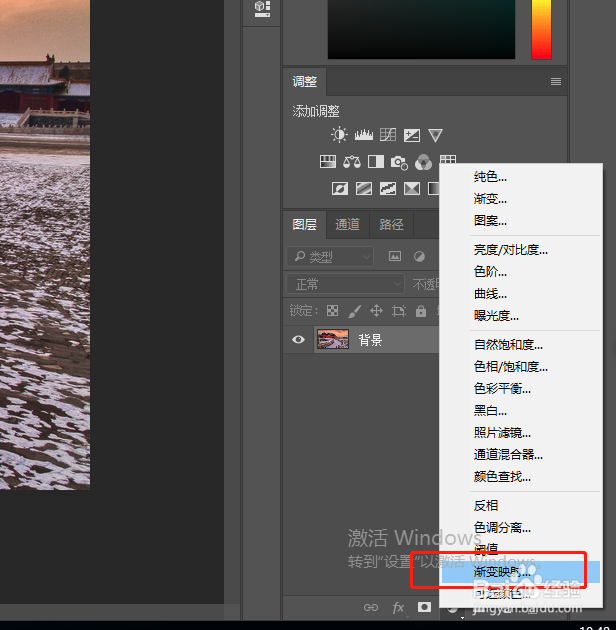Choose 照片滤镜... menu entry
Image resolution: width=616 pixels, height=630 pixels.
(x=521, y=433)
